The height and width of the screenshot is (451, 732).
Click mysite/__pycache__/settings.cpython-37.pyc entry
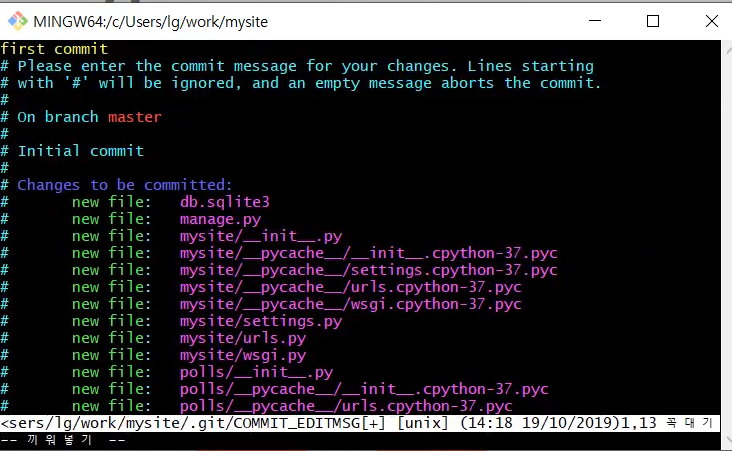[x=368, y=270]
